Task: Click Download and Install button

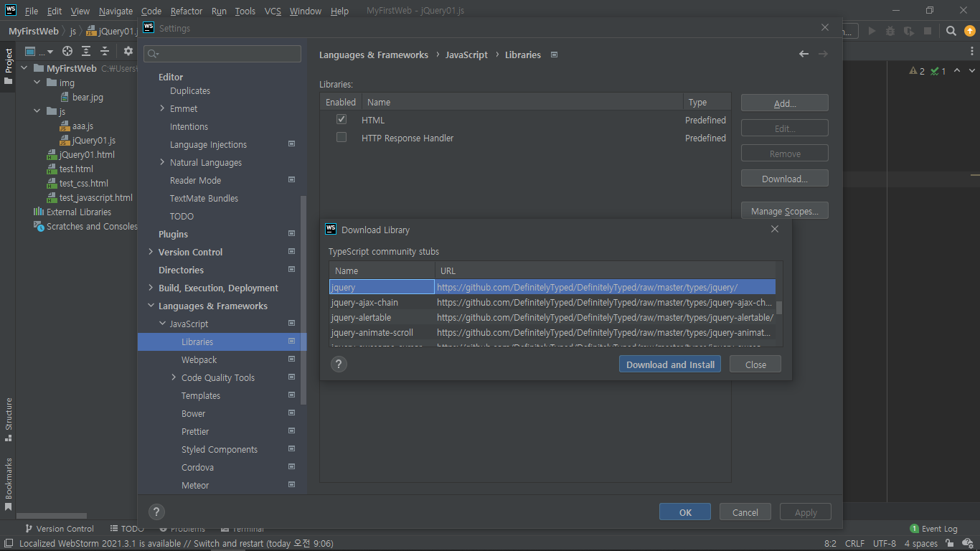Action: click(670, 364)
